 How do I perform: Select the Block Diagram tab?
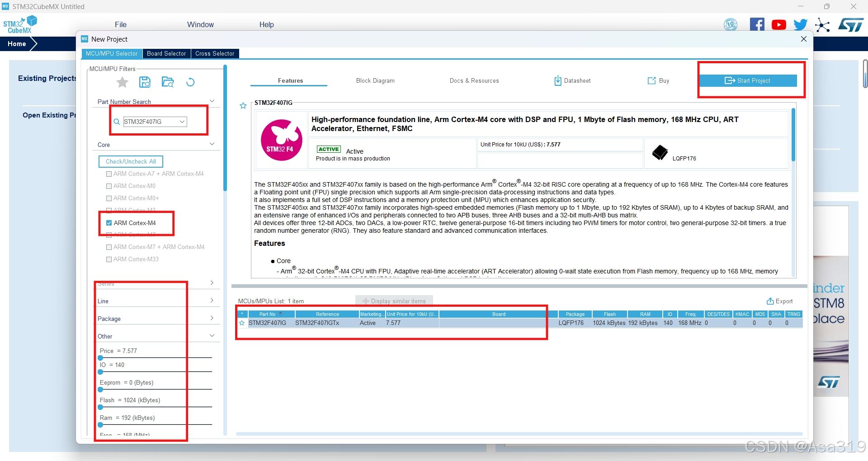pyautogui.click(x=375, y=80)
